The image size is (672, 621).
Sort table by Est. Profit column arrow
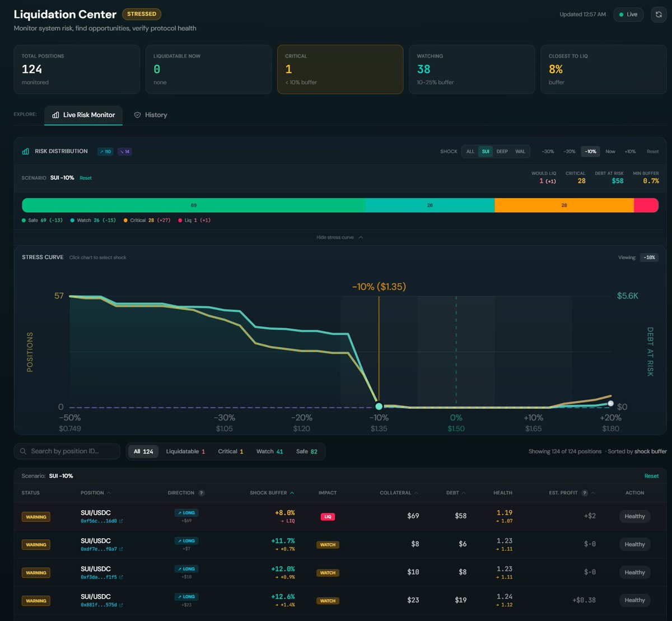pyautogui.click(x=593, y=493)
